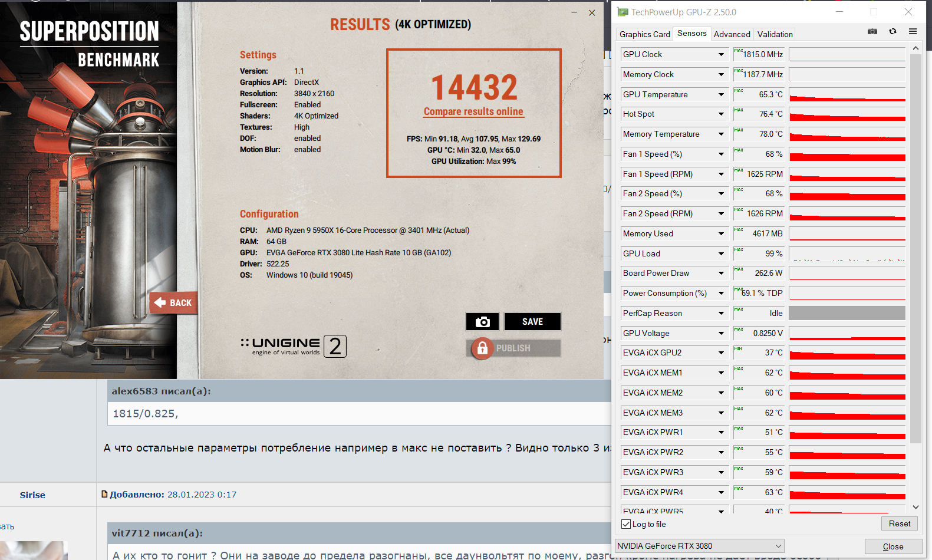Click the SAVE button in Superposition
932x560 pixels.
[532, 321]
